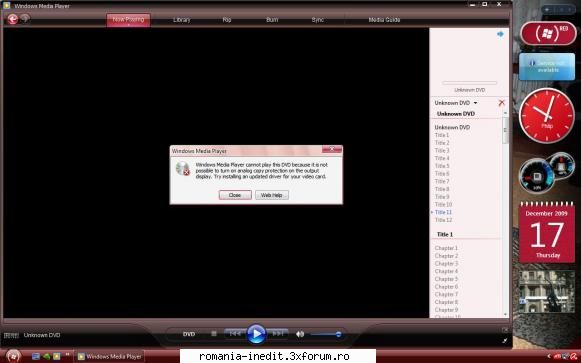Click Close in the error dialog
Screen dimensions: 581x363
235,195
